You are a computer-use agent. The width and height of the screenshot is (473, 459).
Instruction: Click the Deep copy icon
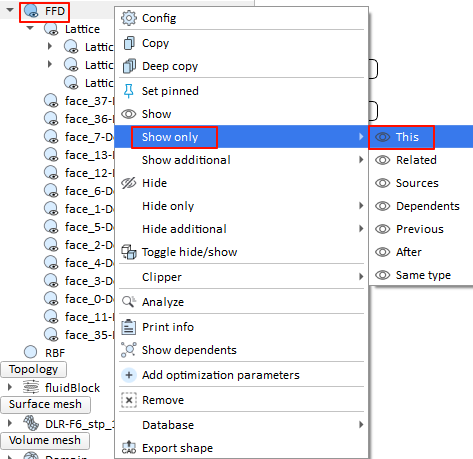129,66
